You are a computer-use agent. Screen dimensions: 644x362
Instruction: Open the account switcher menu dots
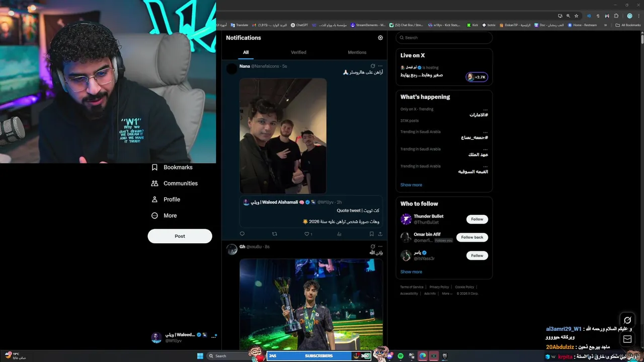[213, 336]
